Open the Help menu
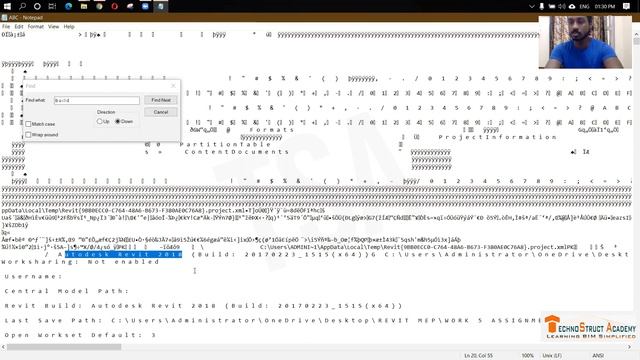640x360 pixels. (69, 27)
